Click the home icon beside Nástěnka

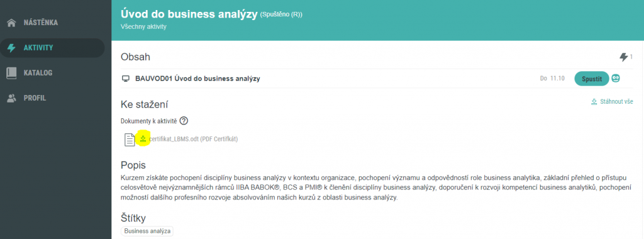pyautogui.click(x=11, y=23)
